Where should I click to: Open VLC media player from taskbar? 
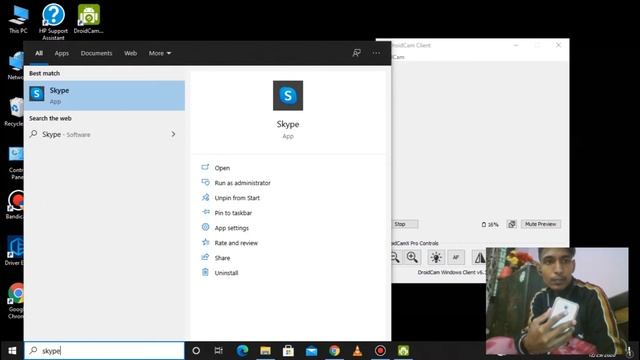(x=357, y=351)
